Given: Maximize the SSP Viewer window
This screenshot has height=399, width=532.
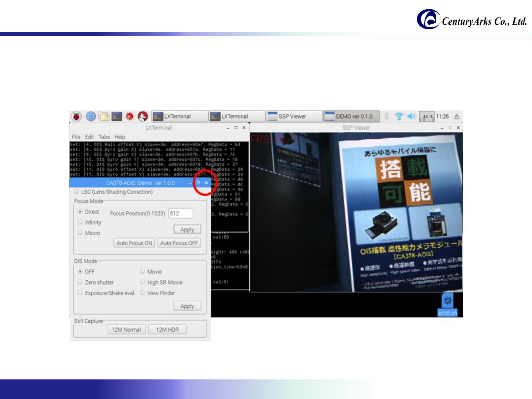Looking at the screenshot, I should click(x=450, y=128).
